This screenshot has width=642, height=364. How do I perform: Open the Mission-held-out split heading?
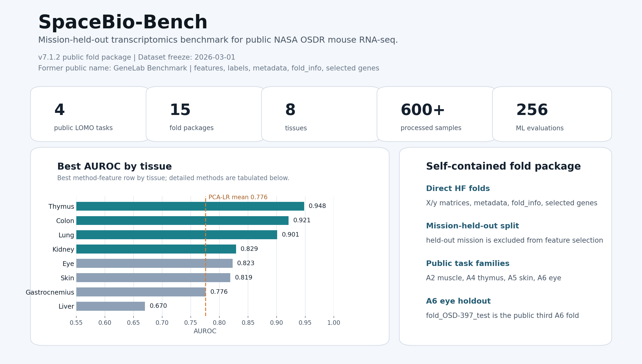472,226
